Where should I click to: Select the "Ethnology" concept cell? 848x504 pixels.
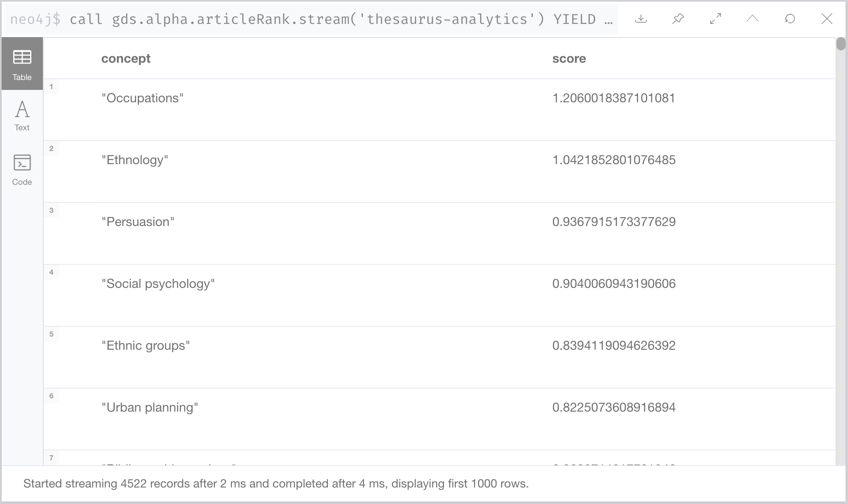[135, 160]
